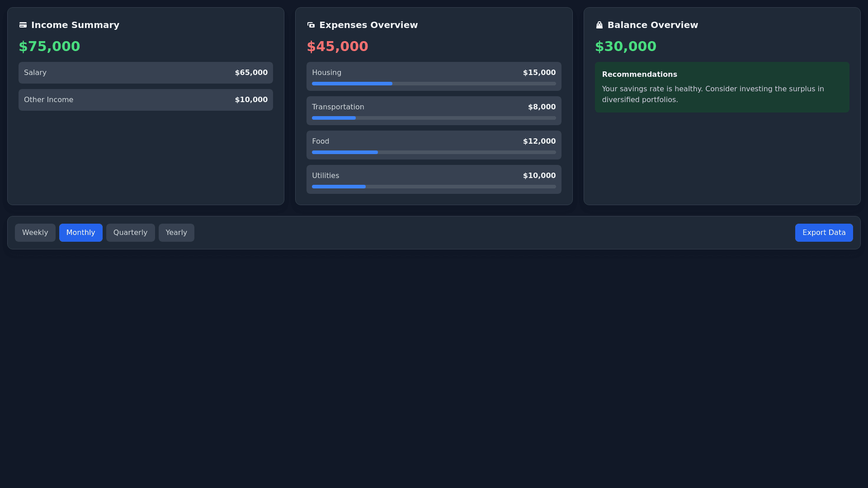Screen dimensions: 868x488
Task: Click the Utilities progress bar
Action: click(x=434, y=187)
